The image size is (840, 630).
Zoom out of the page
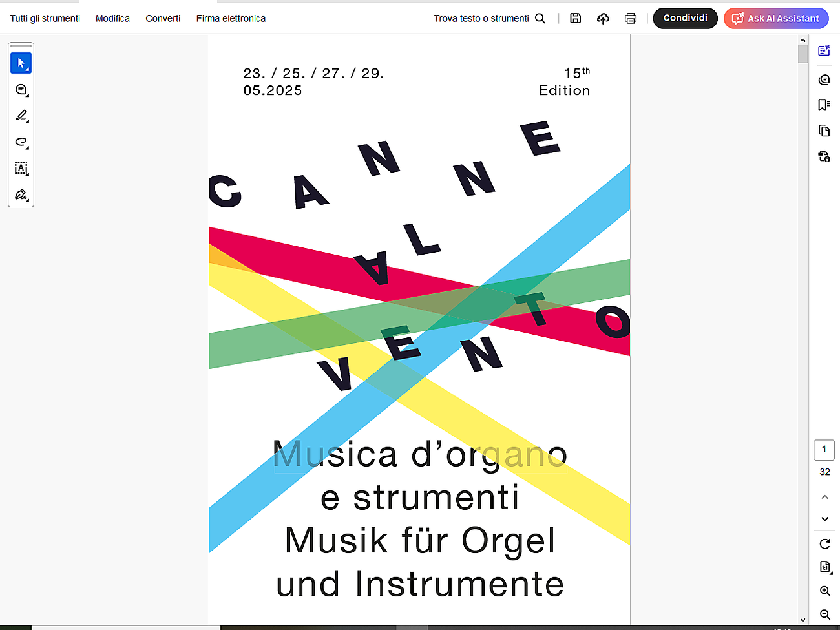tap(824, 614)
